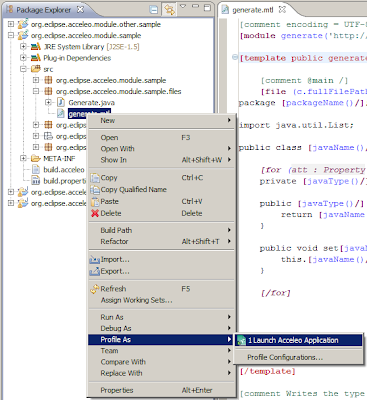Click the generate.mtl tab file icon
Screen dimensions: 367x400
pyautogui.click(x=226, y=10)
